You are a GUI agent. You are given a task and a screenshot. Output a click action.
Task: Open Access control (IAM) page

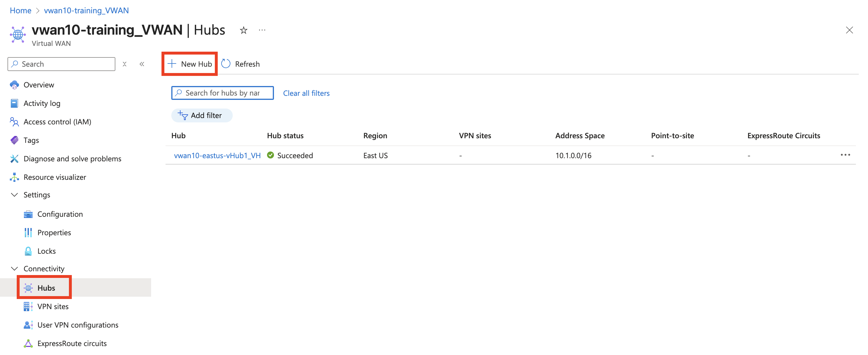[57, 122]
